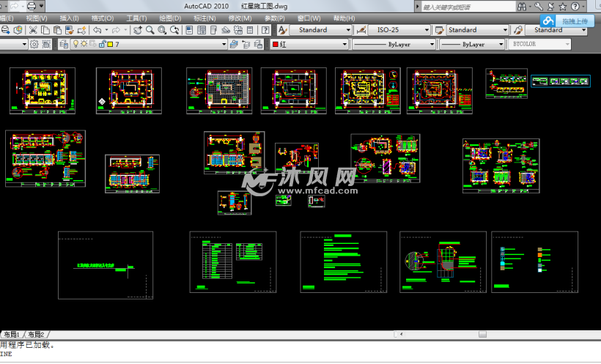Image resolution: width=601 pixels, height=364 pixels.
Task: Open the Layer Properties Manager icon
Action: tap(64, 44)
